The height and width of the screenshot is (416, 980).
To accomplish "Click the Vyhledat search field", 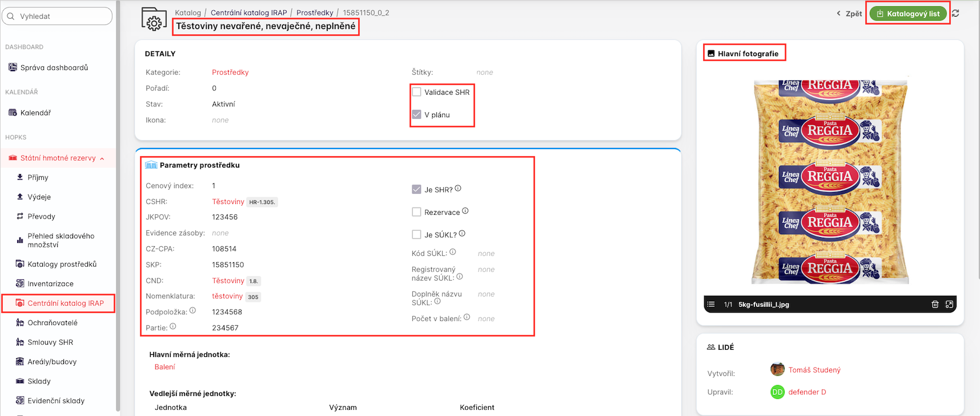I will click(x=57, y=17).
